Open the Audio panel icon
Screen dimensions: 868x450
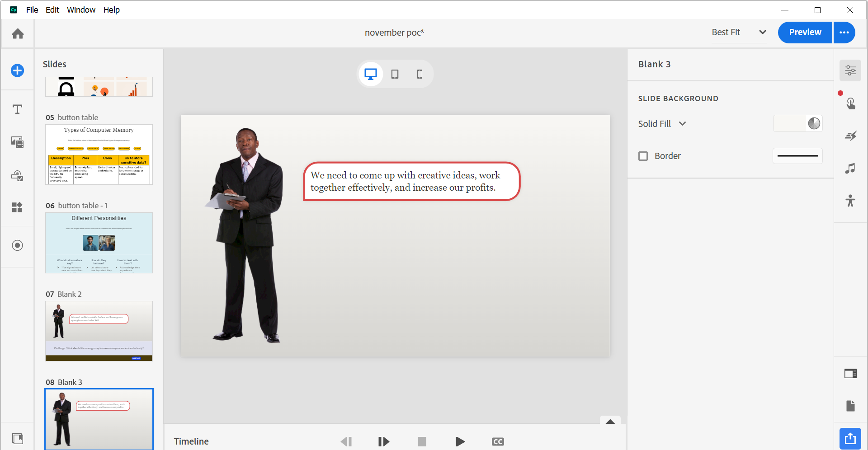tap(850, 169)
